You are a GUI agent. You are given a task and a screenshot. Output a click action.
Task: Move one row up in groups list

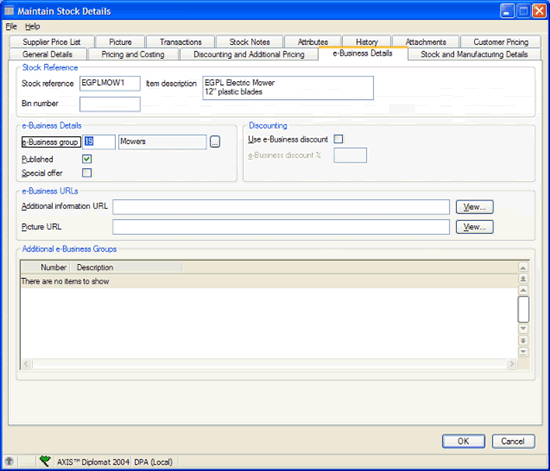coord(523,290)
